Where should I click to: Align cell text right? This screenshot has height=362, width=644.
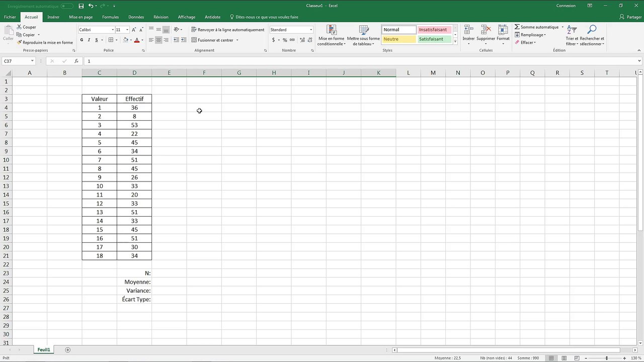click(x=166, y=40)
